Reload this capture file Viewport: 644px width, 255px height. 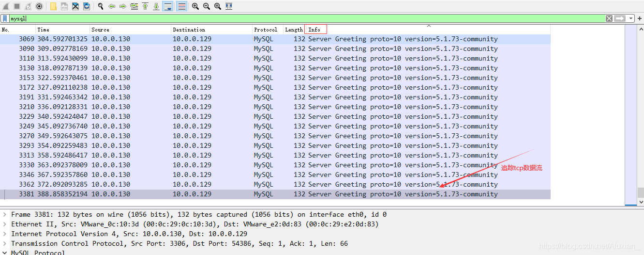tap(87, 6)
